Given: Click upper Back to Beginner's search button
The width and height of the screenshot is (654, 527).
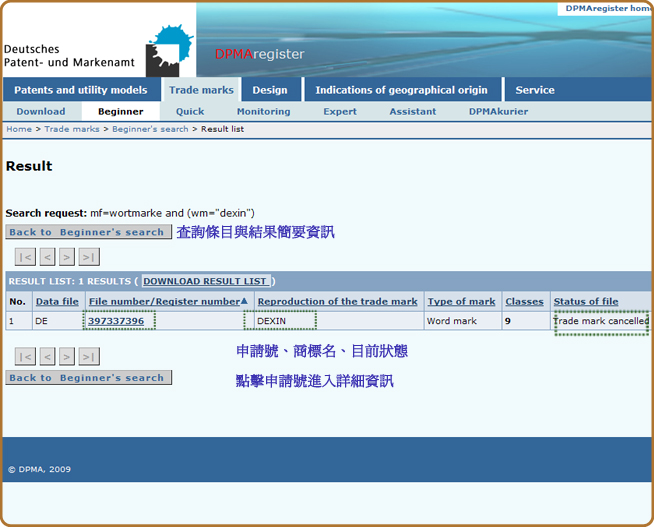Looking at the screenshot, I should pos(88,232).
